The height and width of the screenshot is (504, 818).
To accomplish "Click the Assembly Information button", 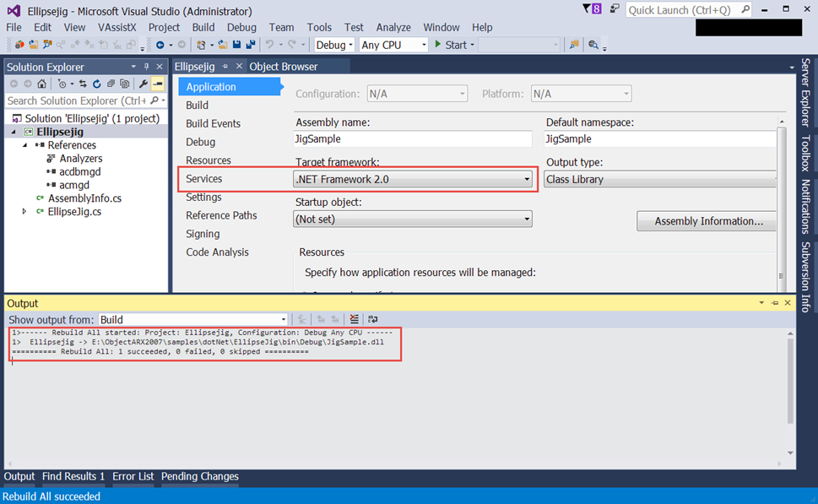I will [x=708, y=221].
